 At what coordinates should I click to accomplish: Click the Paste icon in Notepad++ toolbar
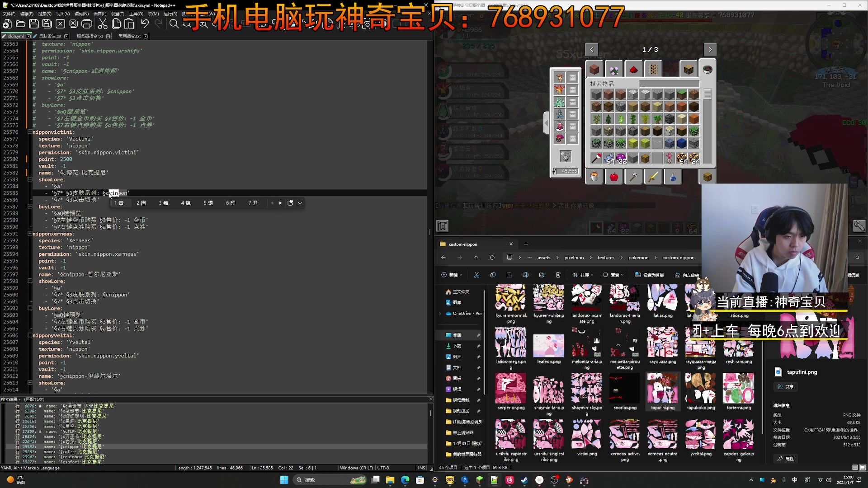click(129, 24)
